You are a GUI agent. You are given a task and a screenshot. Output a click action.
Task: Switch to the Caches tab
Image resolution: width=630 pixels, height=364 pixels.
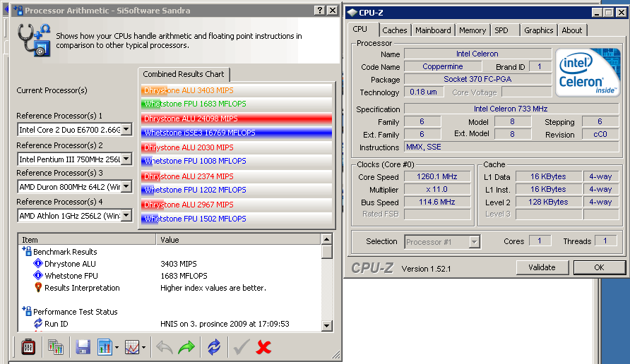click(x=394, y=30)
